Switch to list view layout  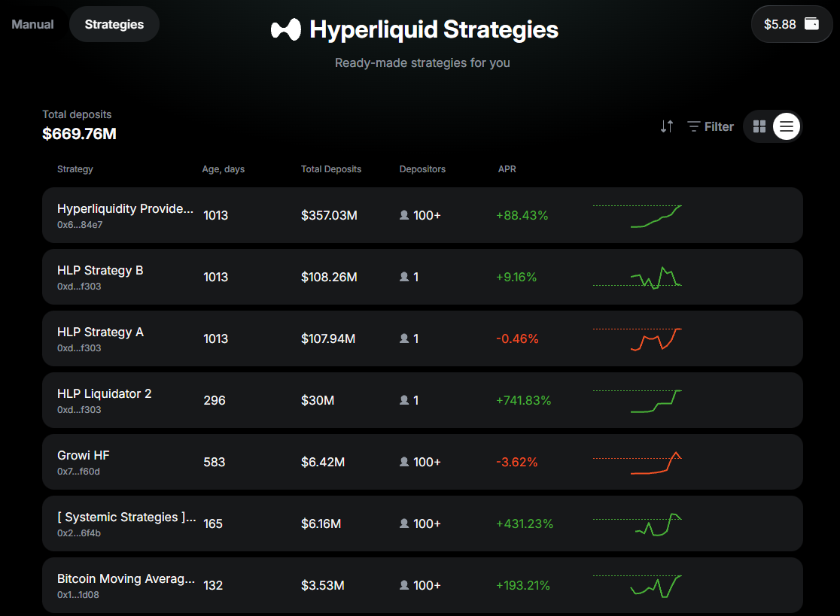pyautogui.click(x=787, y=126)
